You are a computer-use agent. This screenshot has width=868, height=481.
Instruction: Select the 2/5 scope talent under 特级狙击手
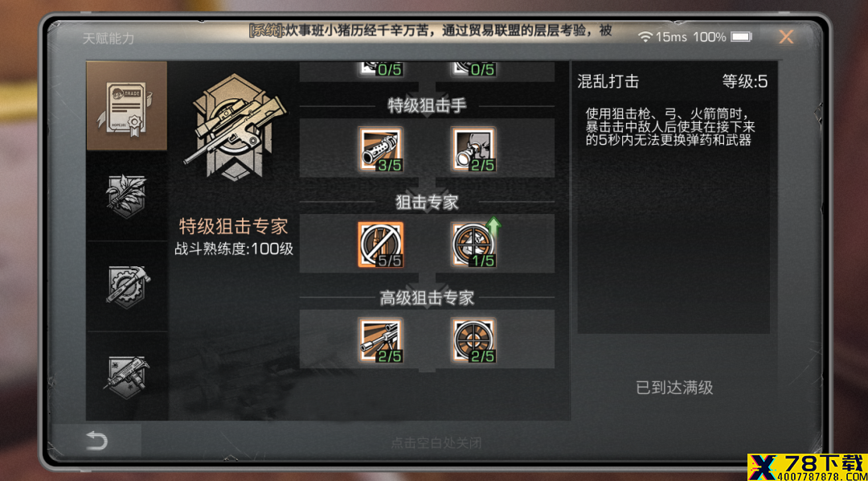[473, 149]
